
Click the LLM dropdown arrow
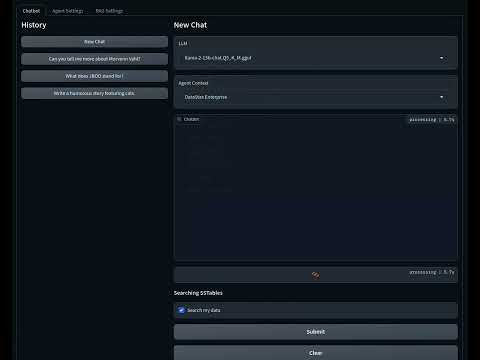tap(442, 58)
